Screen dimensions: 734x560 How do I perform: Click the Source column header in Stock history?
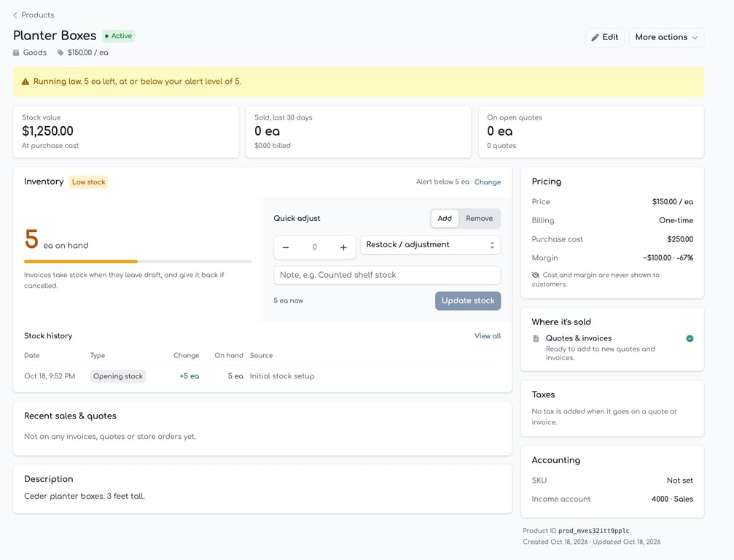(x=261, y=356)
